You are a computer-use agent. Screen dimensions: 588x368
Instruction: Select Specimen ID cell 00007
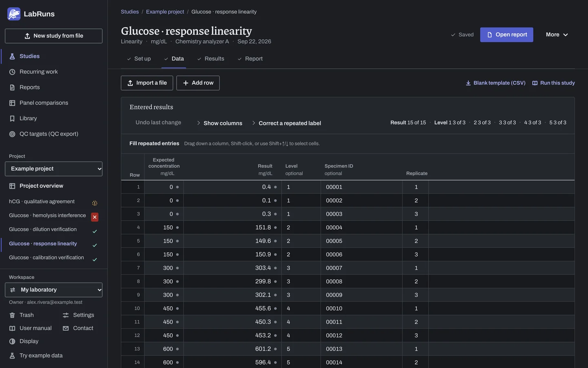tap(362, 268)
